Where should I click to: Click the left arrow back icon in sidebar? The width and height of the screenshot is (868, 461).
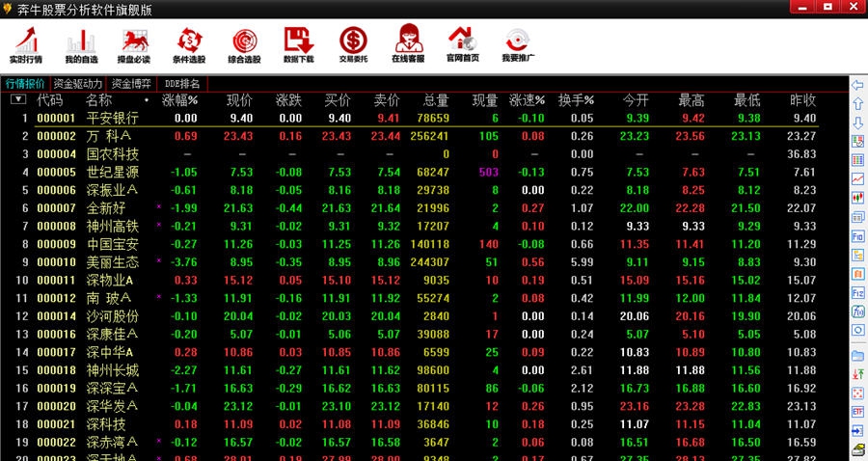[857, 85]
